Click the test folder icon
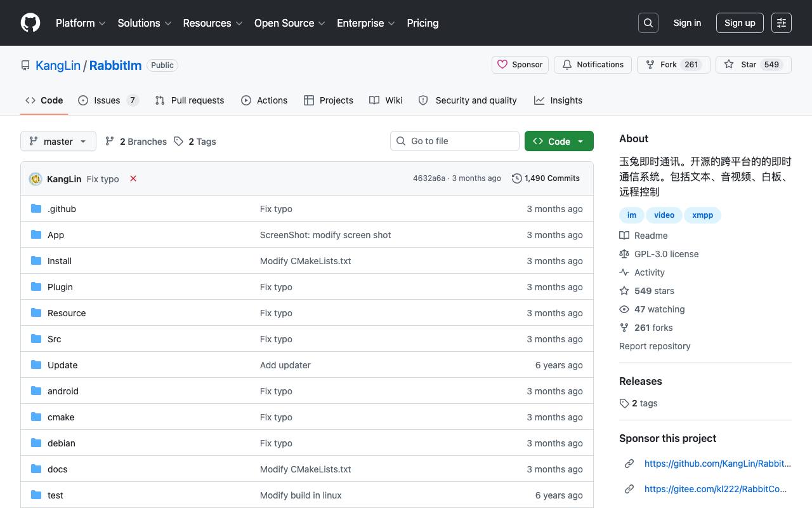Screen dimensions: 812x508 (x=36, y=495)
